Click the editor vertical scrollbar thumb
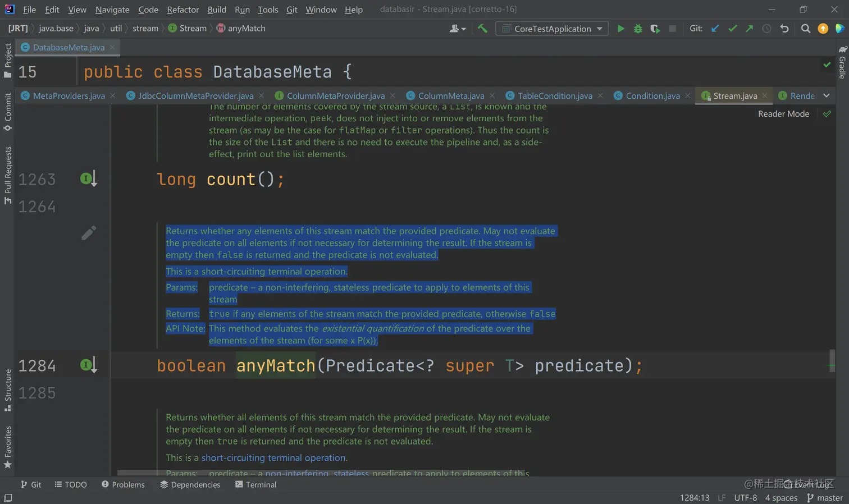This screenshot has width=849, height=504. point(832,361)
